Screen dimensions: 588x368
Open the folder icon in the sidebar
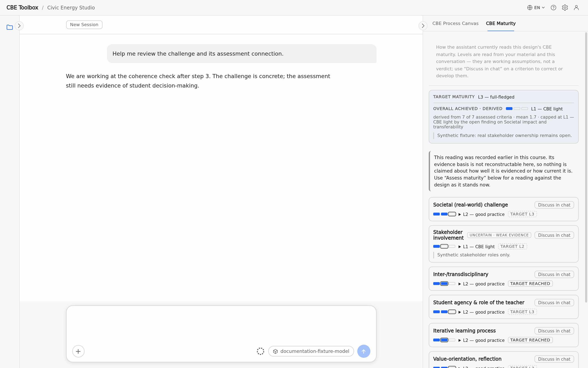(10, 27)
